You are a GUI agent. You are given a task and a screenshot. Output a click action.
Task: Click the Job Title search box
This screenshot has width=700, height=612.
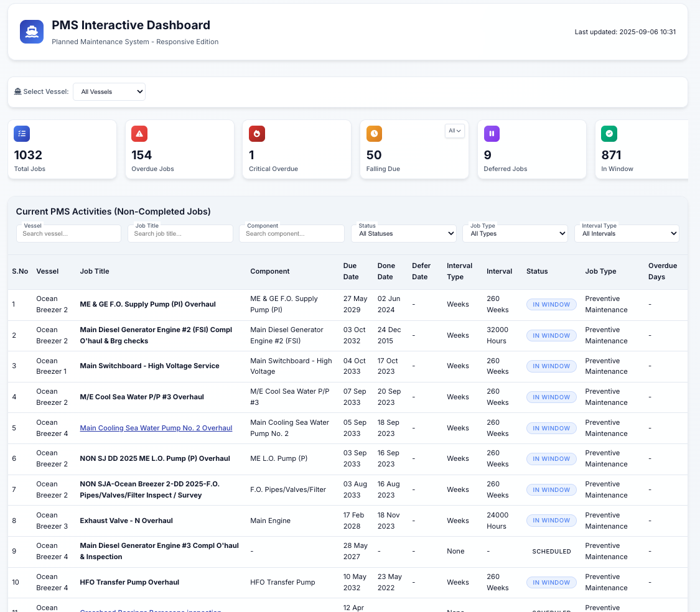180,233
